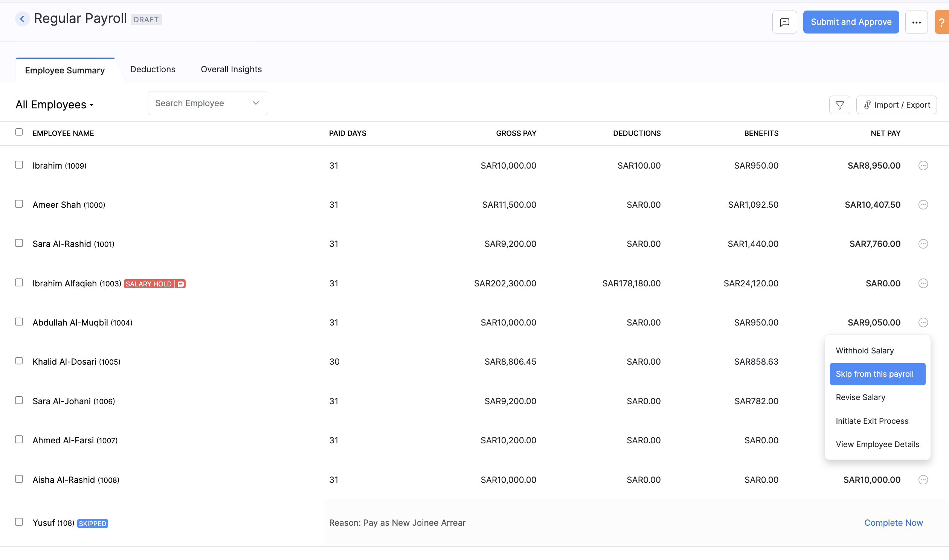Screen dimensions: 949x560
Task: Open the filter icon above the employee table
Action: (x=839, y=105)
